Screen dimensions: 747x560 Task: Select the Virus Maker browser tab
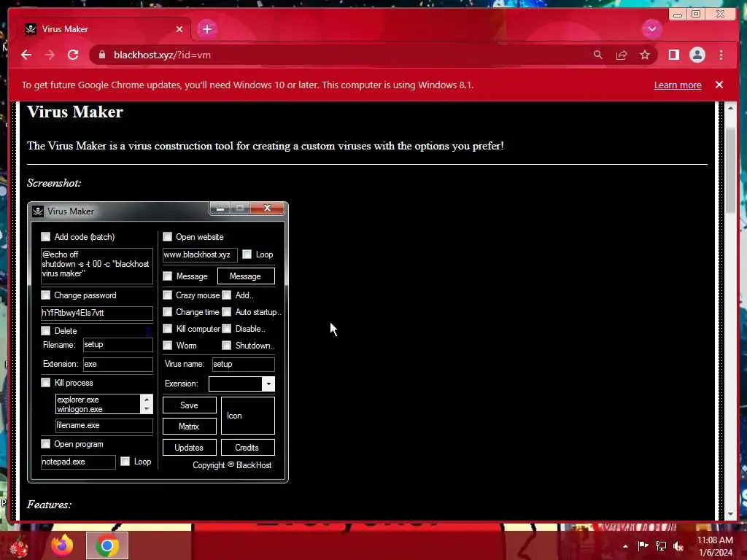[x=104, y=29]
